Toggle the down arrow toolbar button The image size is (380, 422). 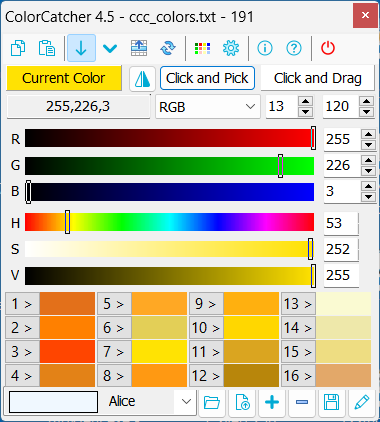click(81, 48)
